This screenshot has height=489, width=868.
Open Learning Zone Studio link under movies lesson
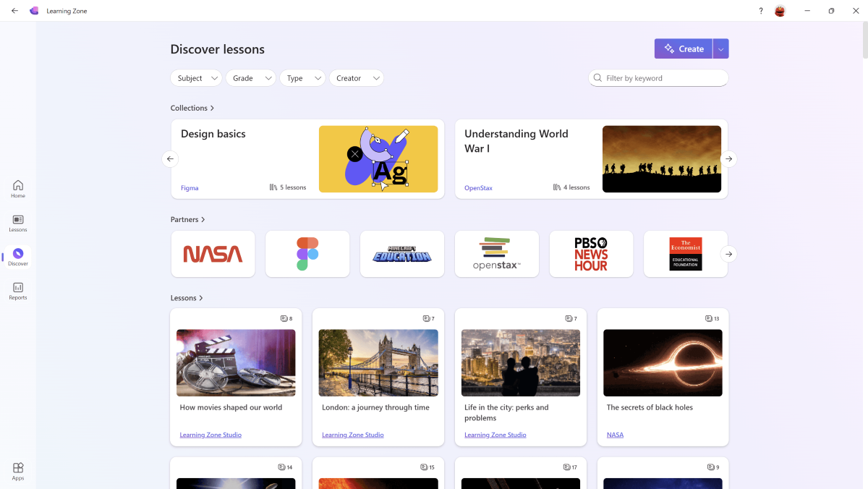coord(210,435)
